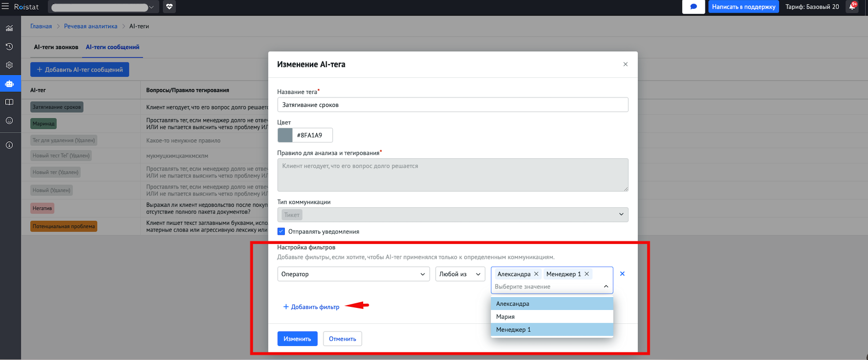868x360 pixels.
Task: Open the smiley face icon in sidebar
Action: (9, 121)
